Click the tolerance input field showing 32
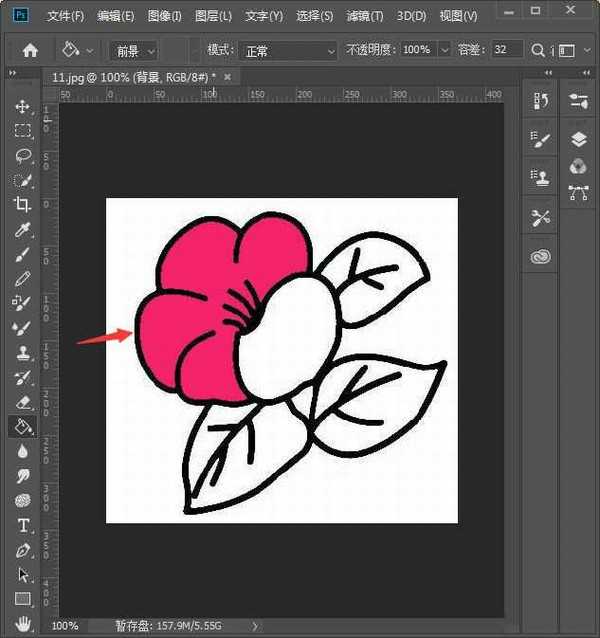 coord(507,50)
